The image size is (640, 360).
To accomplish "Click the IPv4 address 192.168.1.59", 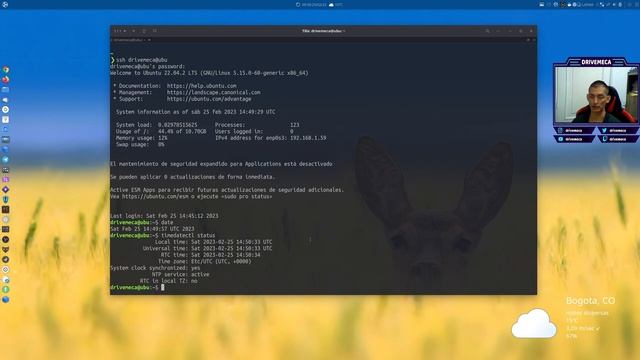I will tap(308, 138).
